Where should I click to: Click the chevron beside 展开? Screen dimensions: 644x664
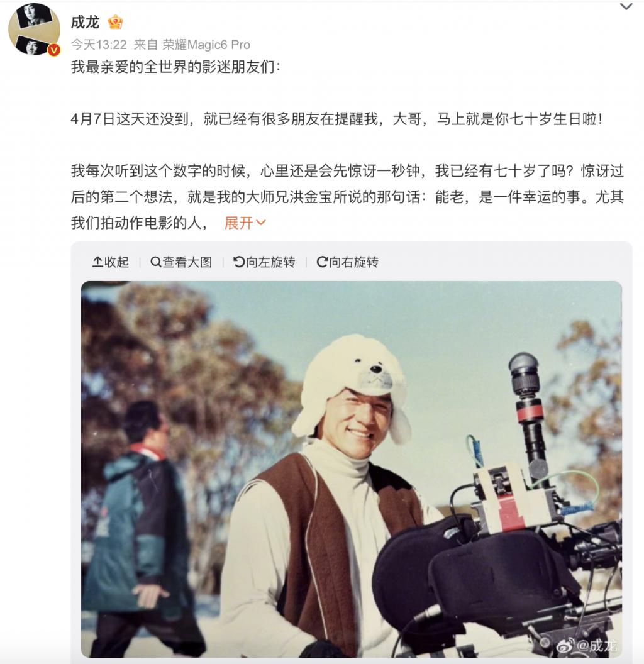pos(261,223)
